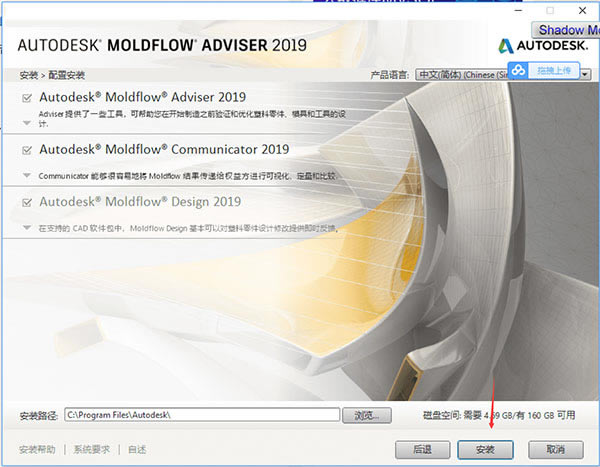
Task: Click the Autodesk logo icon
Action: tap(506, 46)
